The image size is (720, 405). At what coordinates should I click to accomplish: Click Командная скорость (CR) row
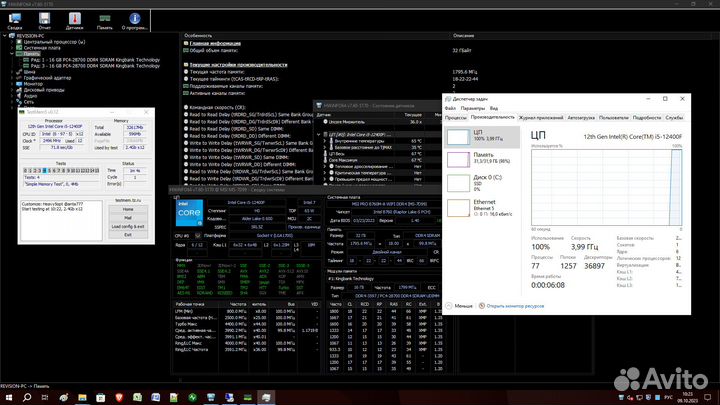(250, 107)
